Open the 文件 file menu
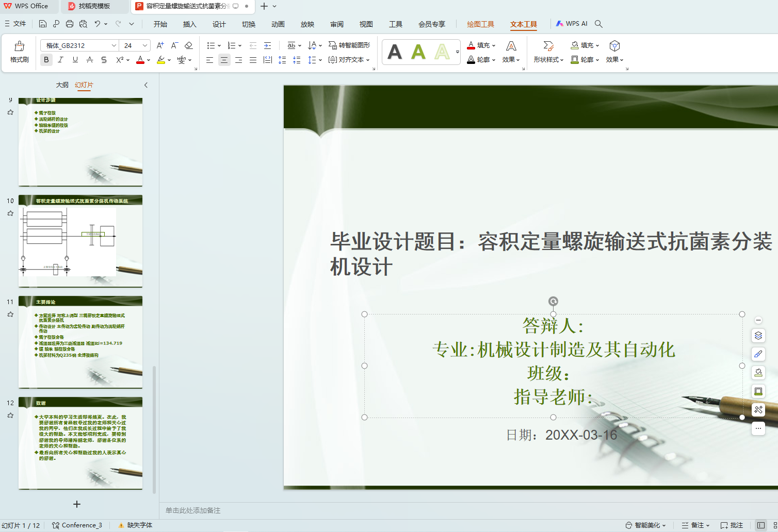 [15, 24]
